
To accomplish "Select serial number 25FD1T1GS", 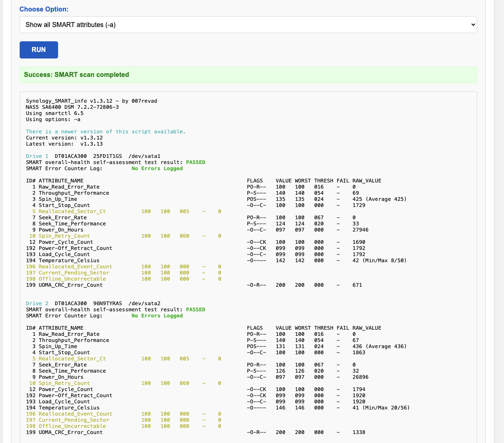I will point(108,156).
